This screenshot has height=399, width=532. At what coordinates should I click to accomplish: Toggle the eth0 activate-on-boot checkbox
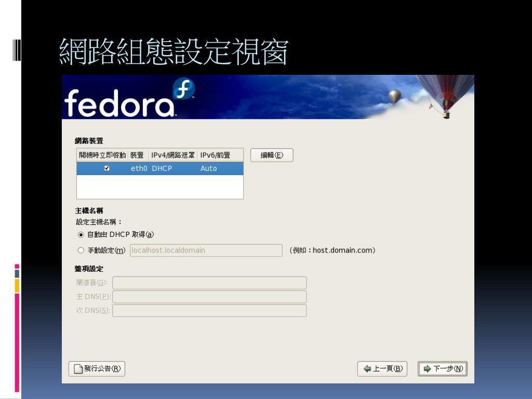(107, 168)
